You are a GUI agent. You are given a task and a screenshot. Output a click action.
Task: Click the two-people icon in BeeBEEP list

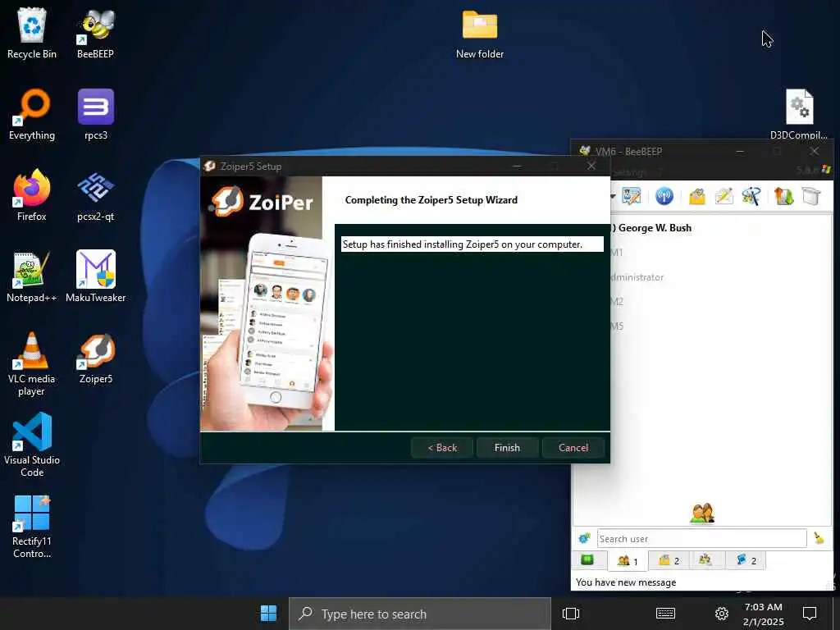click(x=702, y=514)
